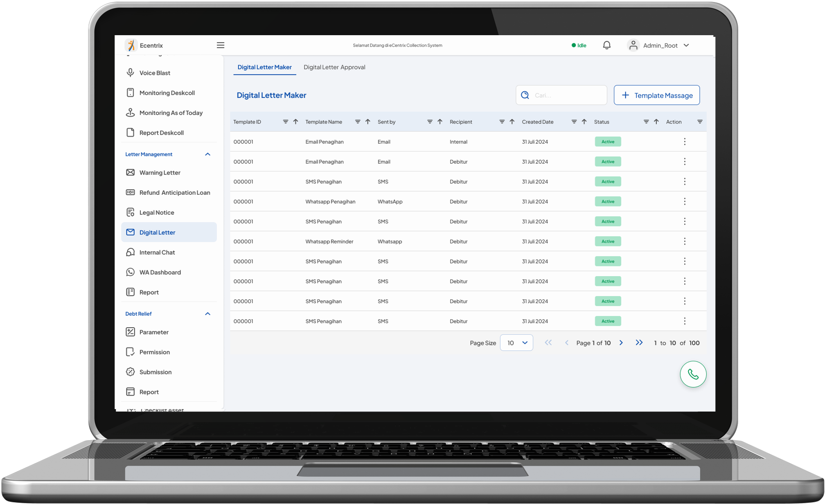Click the Cari search field

coord(567,95)
